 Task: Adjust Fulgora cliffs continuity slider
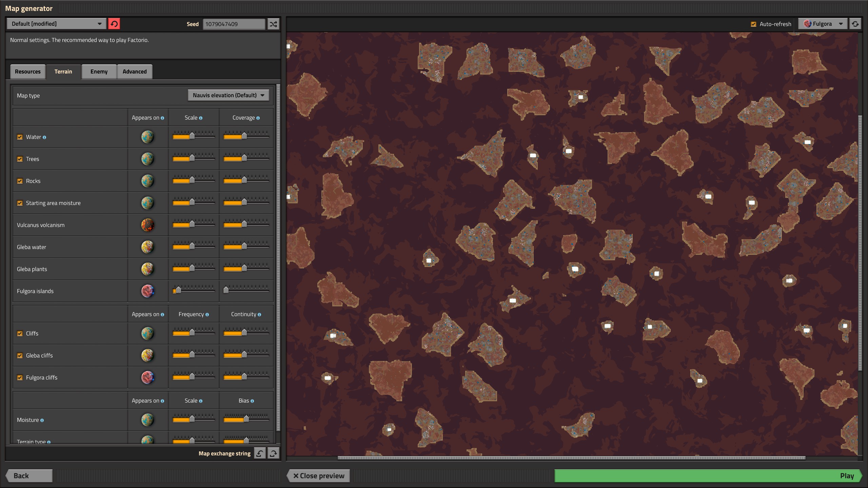(x=246, y=377)
